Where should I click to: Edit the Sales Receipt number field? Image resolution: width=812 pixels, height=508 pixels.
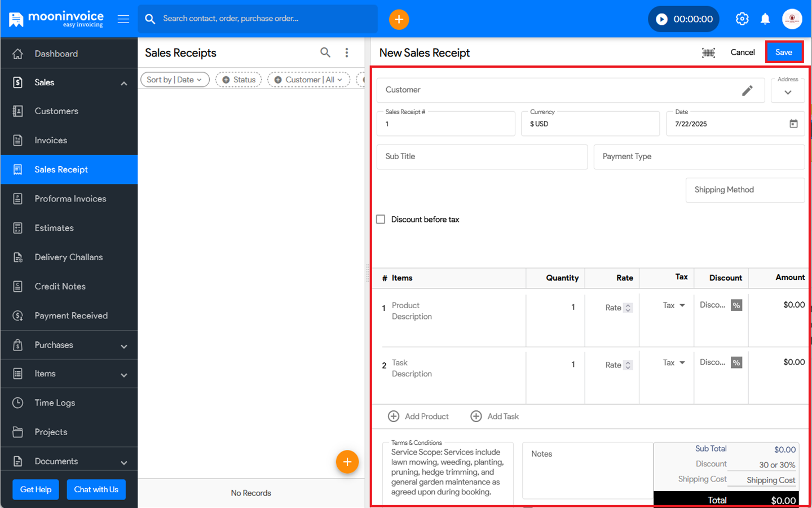tap(445, 124)
